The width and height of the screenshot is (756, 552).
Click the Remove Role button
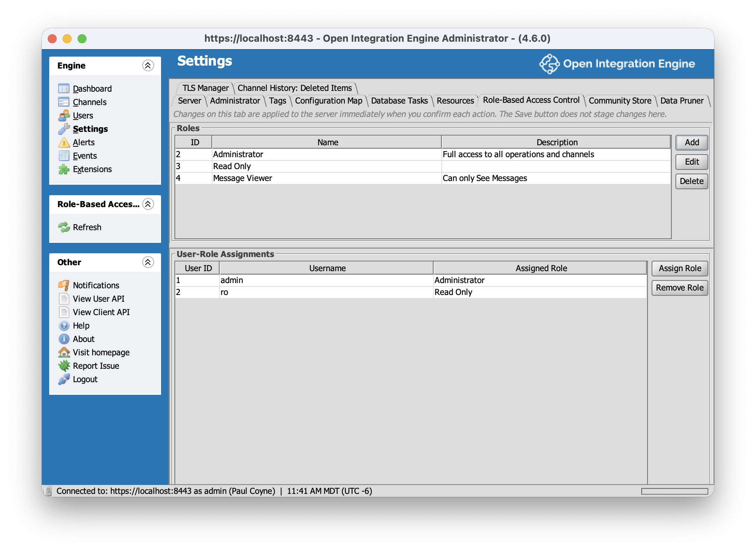tap(680, 288)
